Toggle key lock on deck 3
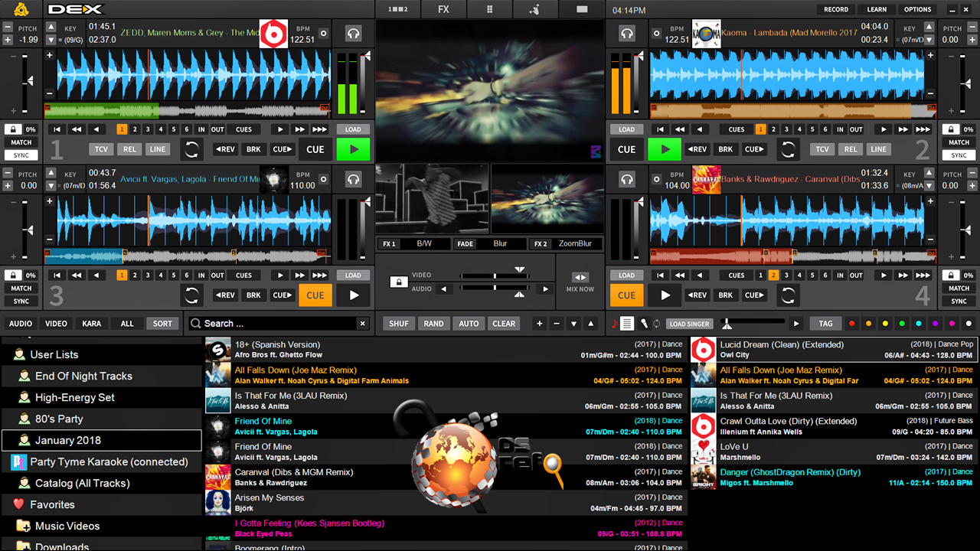The height and width of the screenshot is (551, 980). click(13, 275)
